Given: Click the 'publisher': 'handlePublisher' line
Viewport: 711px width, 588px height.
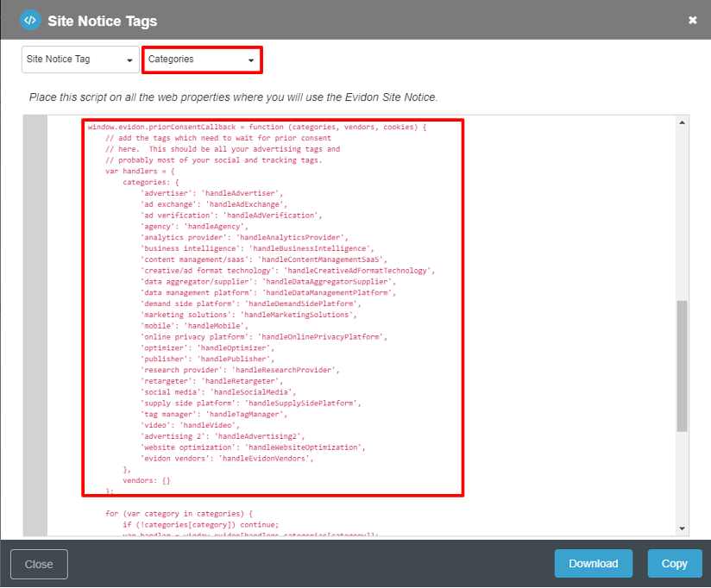Looking at the screenshot, I should [207, 359].
